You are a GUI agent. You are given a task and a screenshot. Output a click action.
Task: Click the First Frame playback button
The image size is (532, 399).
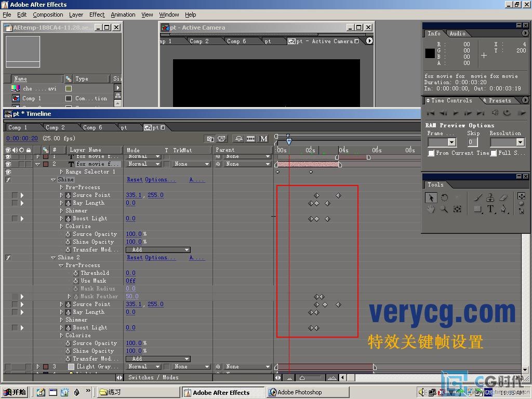(431, 113)
